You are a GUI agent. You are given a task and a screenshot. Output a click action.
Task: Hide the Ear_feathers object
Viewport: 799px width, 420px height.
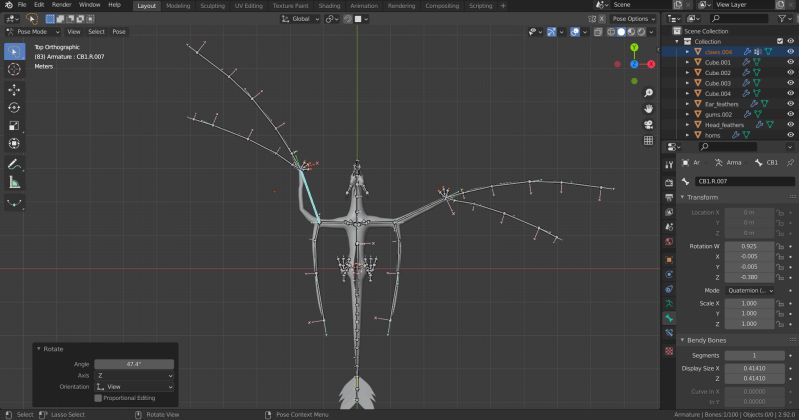[x=790, y=104]
